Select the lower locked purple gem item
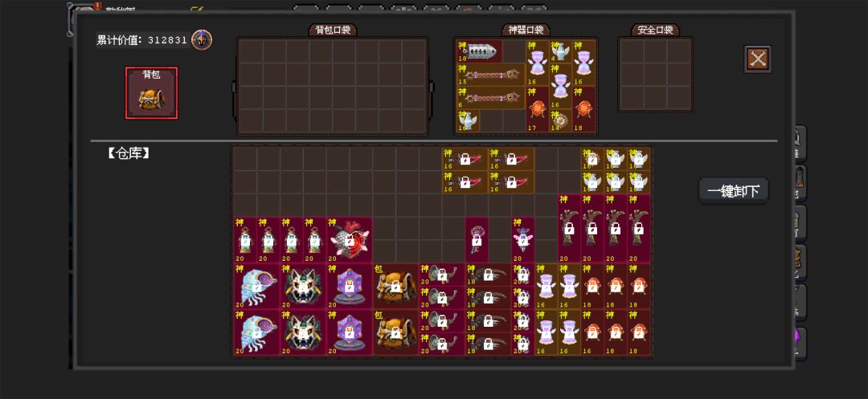The height and width of the screenshot is (399, 868). (350, 332)
